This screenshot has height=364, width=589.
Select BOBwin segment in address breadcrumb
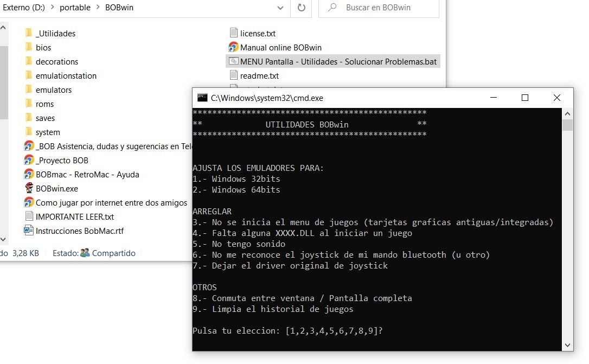(119, 8)
